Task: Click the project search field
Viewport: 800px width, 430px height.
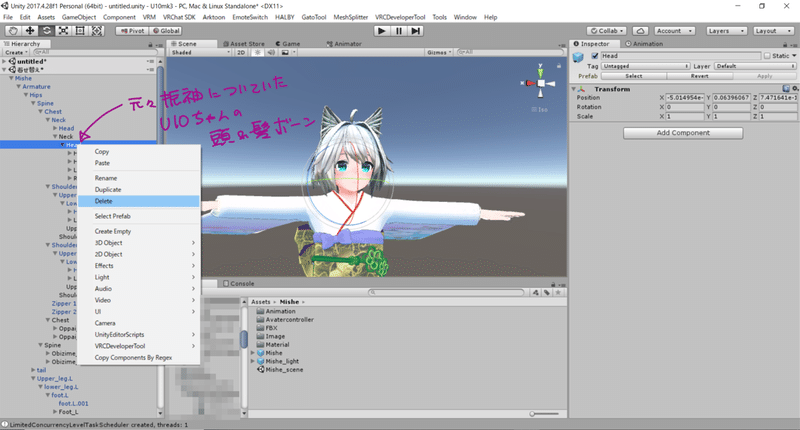Action: click(x=446, y=292)
